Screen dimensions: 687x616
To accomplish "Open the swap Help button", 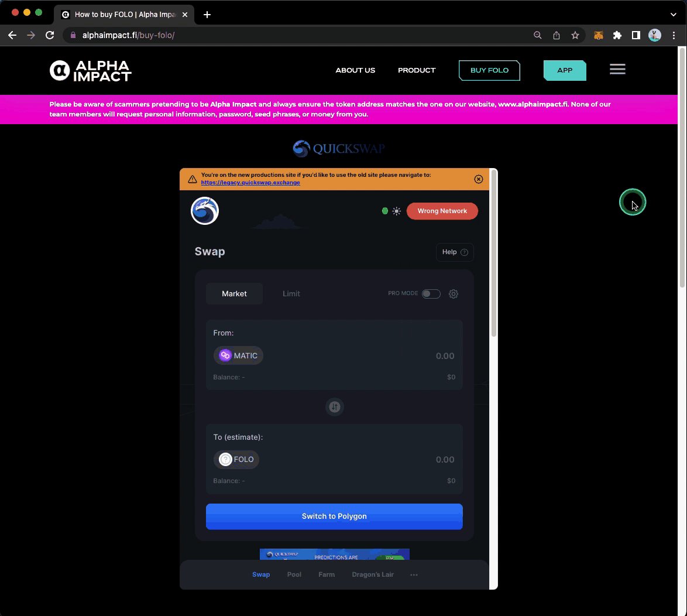I will tap(455, 252).
